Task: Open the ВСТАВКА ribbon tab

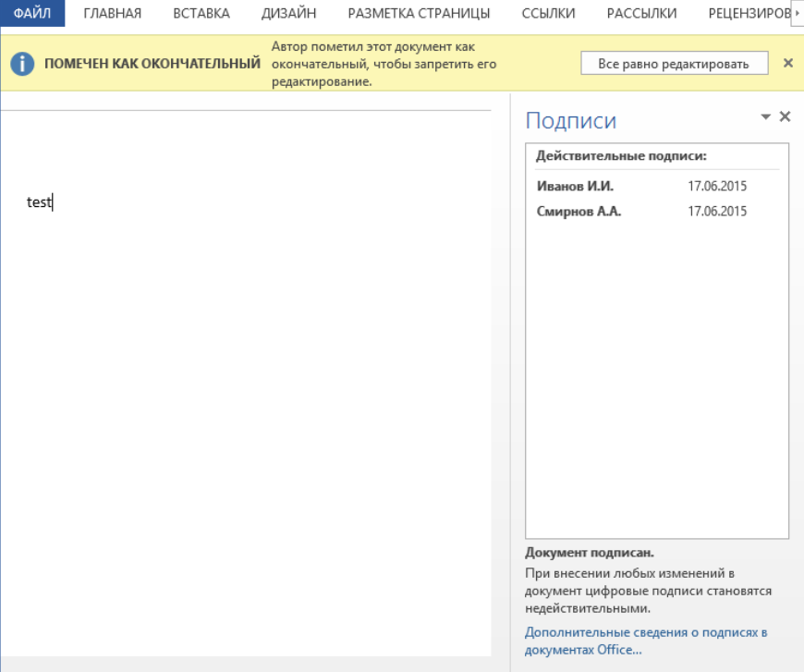Action: [x=201, y=13]
